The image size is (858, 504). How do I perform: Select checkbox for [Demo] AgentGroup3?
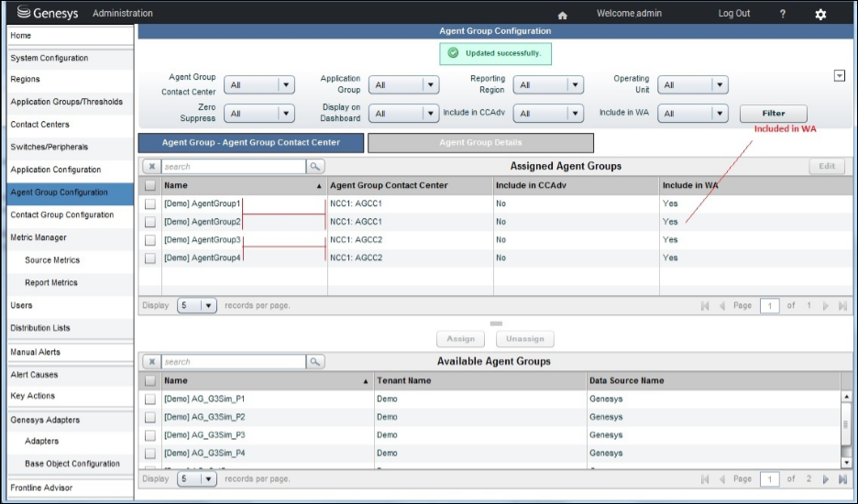pyautogui.click(x=150, y=240)
